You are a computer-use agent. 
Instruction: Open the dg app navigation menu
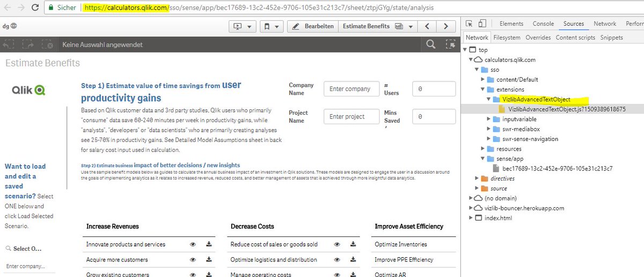[9, 26]
